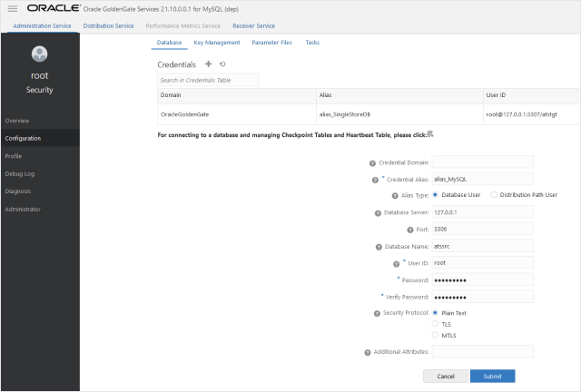Open Configuration in sidebar

40,138
